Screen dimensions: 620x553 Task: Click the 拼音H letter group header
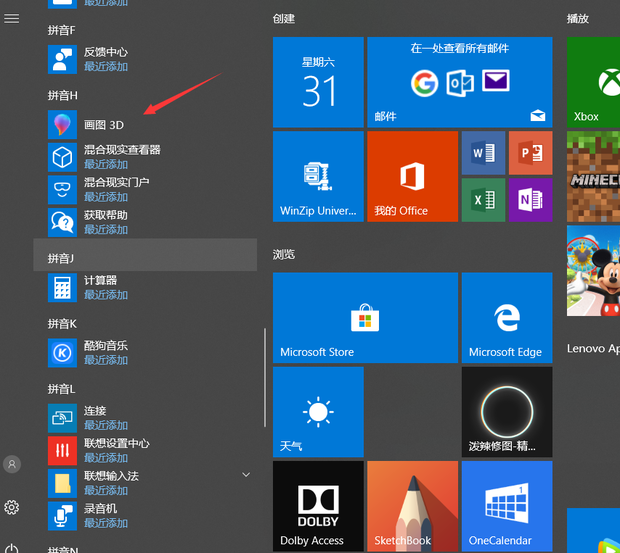point(62,95)
